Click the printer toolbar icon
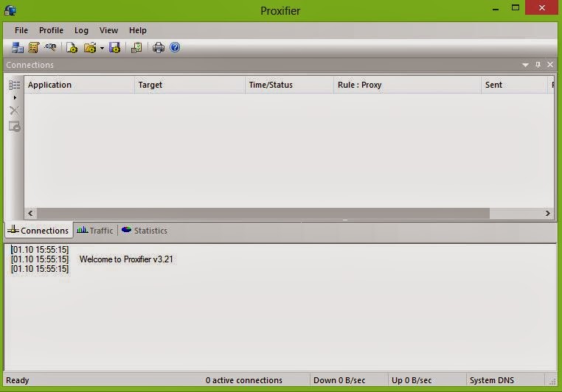Image resolution: width=562 pixels, height=392 pixels. tap(159, 47)
